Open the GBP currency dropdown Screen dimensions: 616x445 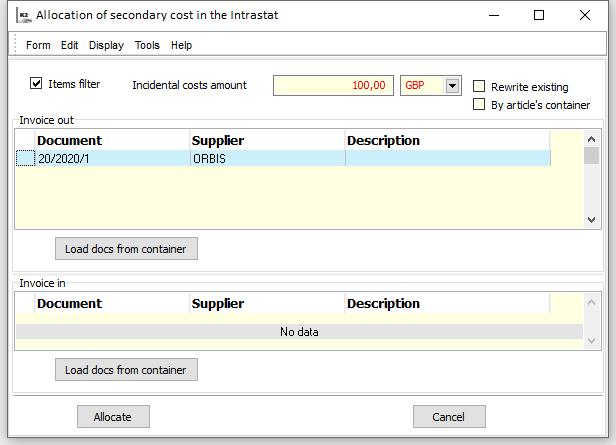pos(452,86)
